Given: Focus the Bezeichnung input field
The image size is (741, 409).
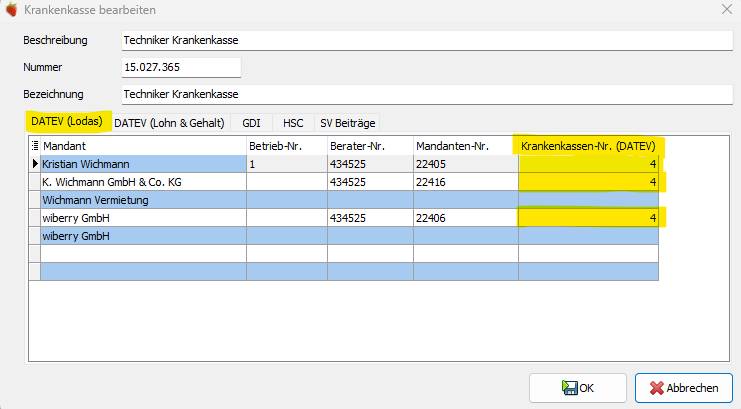Looking at the screenshot, I should (x=427, y=94).
